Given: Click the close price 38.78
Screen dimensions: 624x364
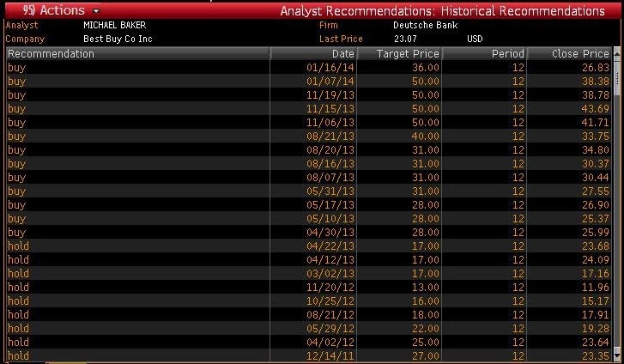Looking at the screenshot, I should (596, 95).
